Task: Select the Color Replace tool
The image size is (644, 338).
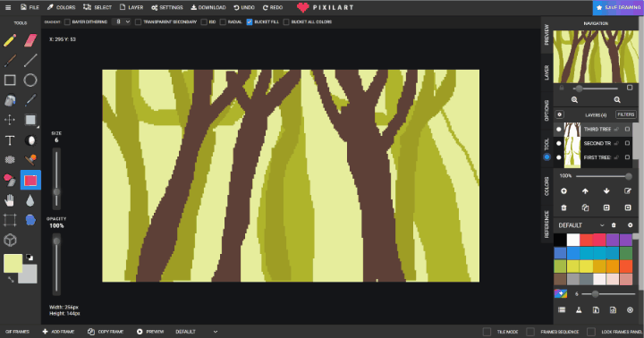Action: point(10,180)
